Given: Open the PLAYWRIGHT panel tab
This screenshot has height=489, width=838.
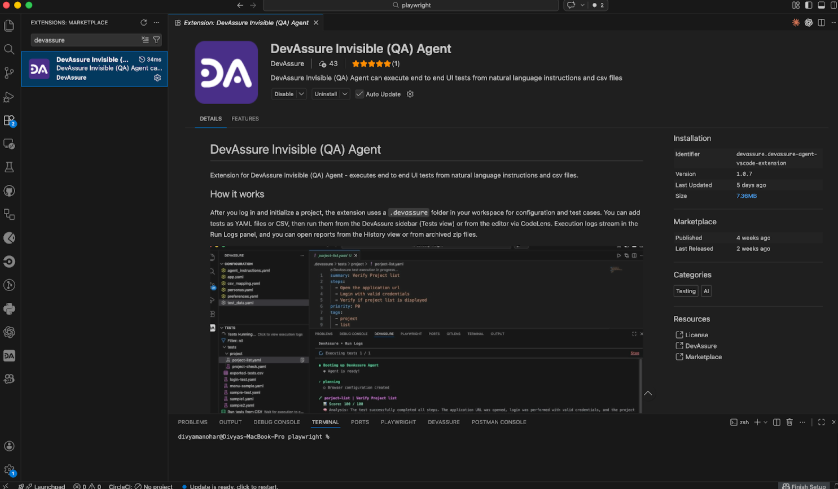Looking at the screenshot, I should 398,422.
